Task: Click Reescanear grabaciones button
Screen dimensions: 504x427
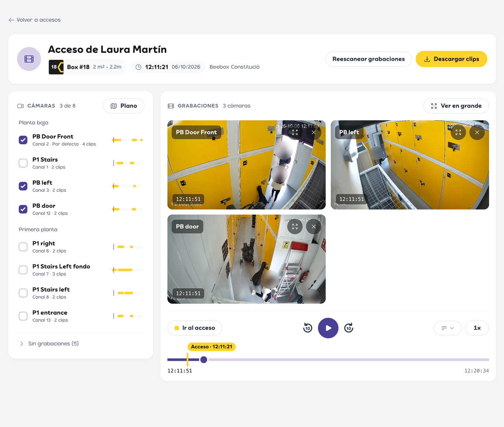Action: point(369,59)
